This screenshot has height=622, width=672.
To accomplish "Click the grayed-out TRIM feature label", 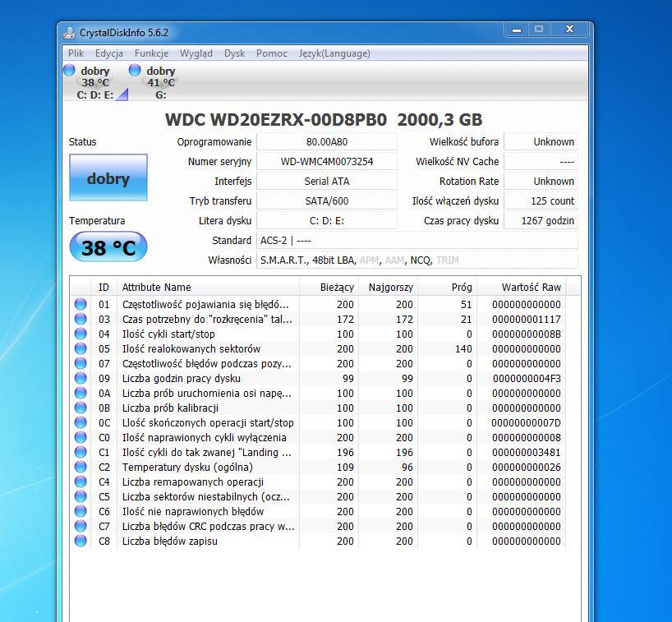I will [x=448, y=260].
